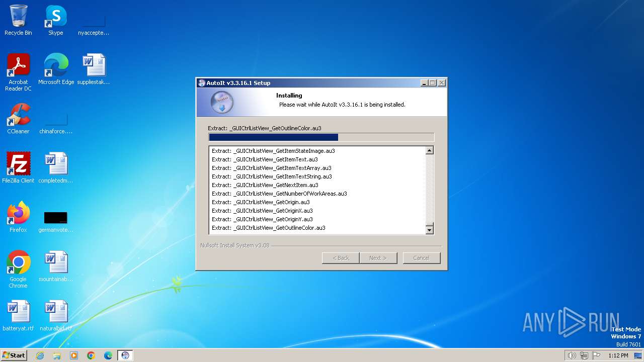Viewport: 644px width, 362px height.
Task: Open the taskbar file explorer folder
Action: tap(57, 355)
